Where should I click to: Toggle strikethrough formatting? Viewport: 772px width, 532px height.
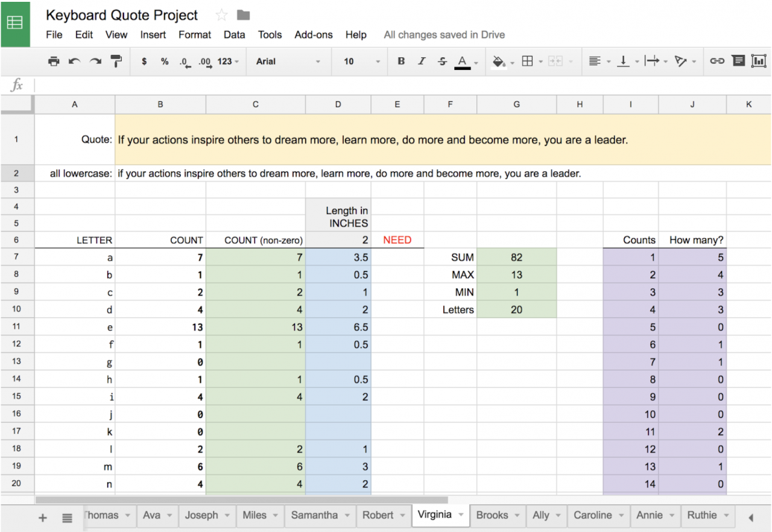point(442,61)
